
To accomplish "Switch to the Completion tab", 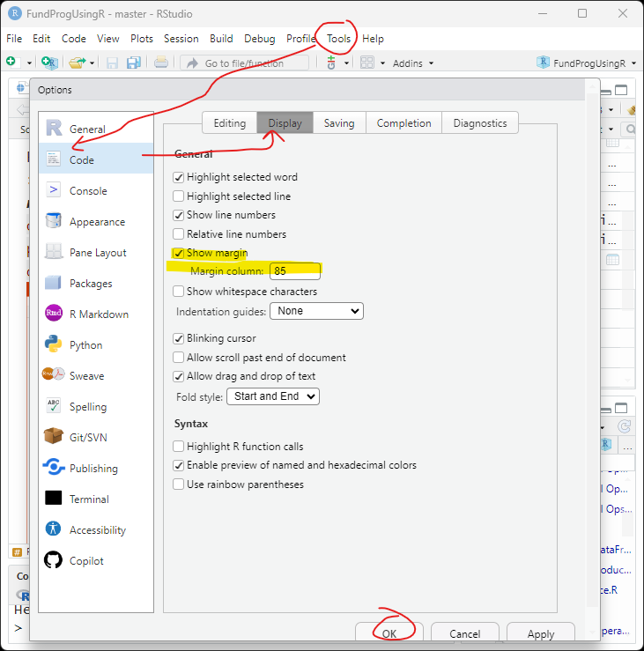I will coord(404,123).
